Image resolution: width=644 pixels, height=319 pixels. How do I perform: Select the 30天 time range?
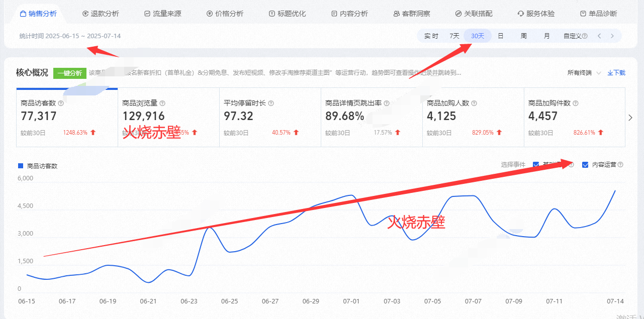[478, 36]
